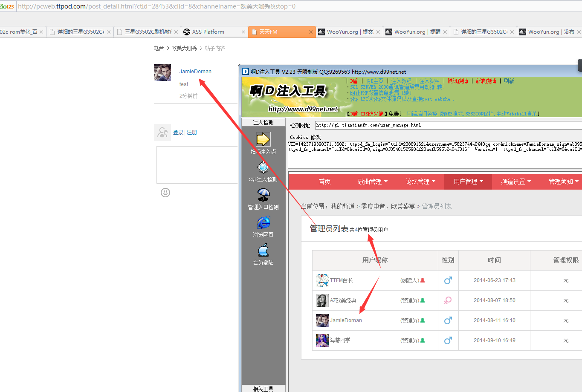
Task: Switch to XSS Platform tab
Action: point(214,32)
